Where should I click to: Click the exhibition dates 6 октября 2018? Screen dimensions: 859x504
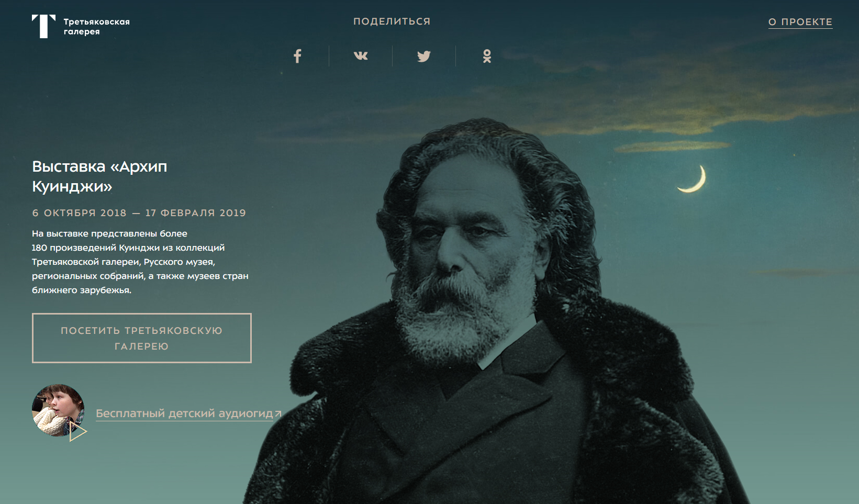[x=80, y=213]
